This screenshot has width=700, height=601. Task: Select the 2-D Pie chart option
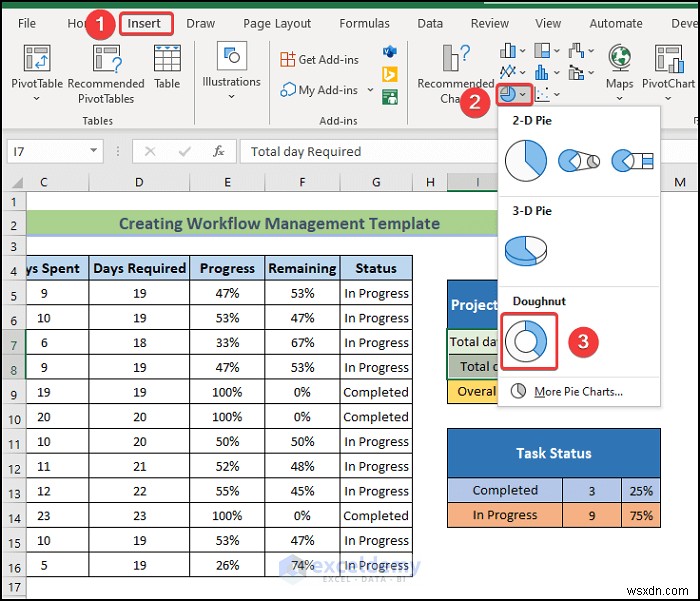coord(526,161)
